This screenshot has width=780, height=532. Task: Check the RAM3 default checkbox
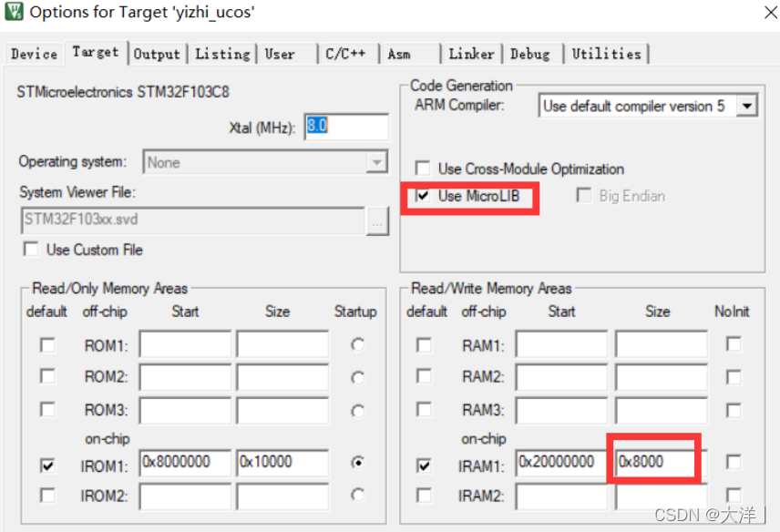424,410
